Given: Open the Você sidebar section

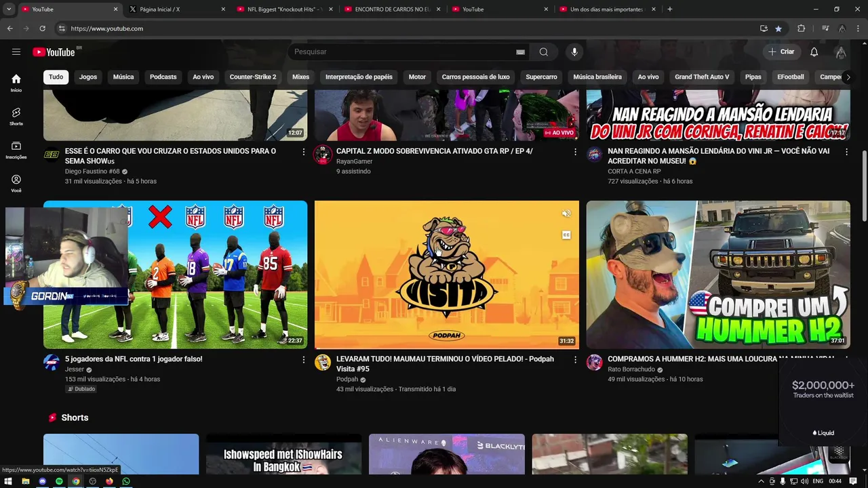Looking at the screenshot, I should coord(16,183).
